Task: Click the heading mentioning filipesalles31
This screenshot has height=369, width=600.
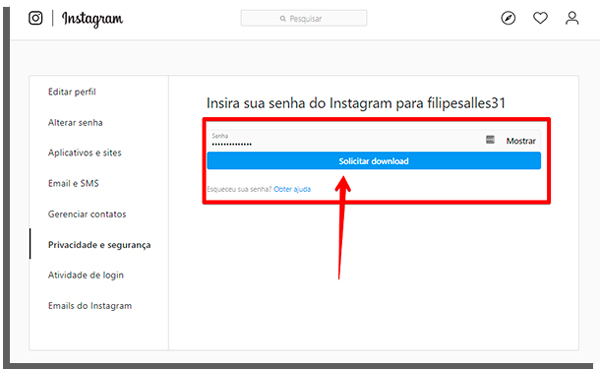Action: pos(356,103)
